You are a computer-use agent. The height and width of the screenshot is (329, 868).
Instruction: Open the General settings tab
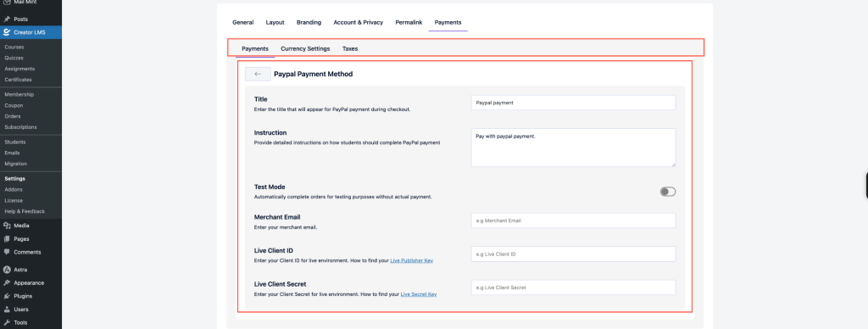click(x=243, y=22)
